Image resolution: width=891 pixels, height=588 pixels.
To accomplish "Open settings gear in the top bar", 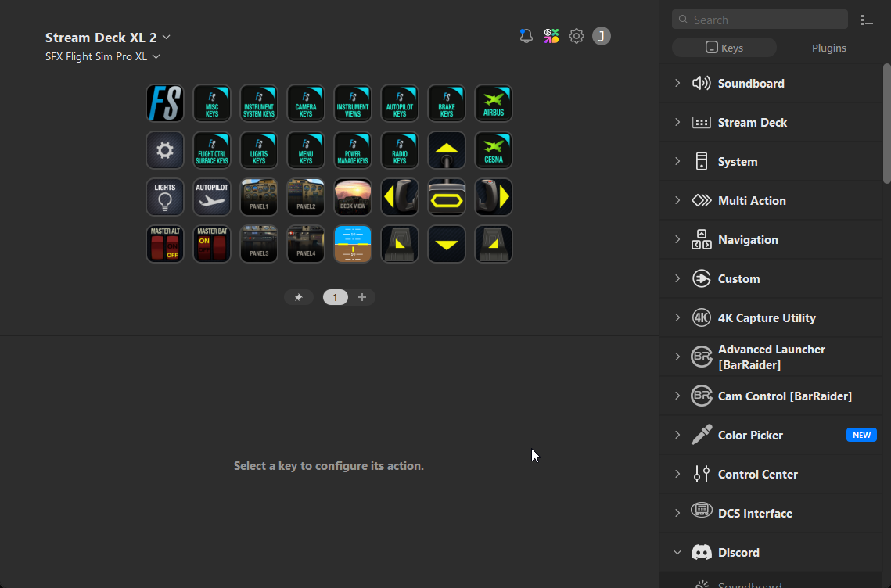I will click(577, 36).
